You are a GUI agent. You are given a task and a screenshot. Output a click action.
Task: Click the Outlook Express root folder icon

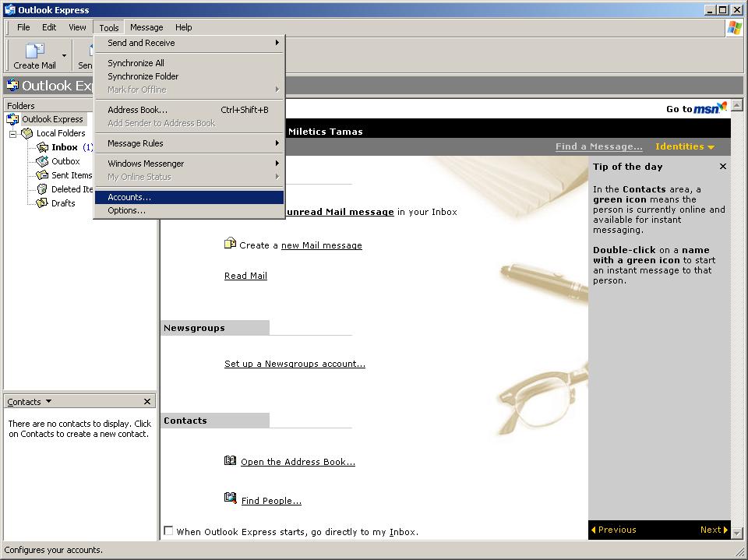12,119
